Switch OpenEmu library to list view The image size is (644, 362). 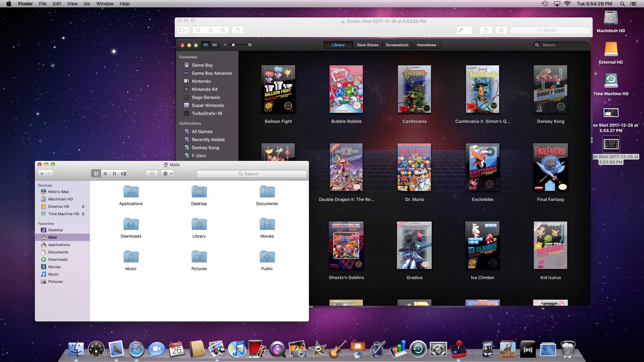pyautogui.click(x=215, y=45)
